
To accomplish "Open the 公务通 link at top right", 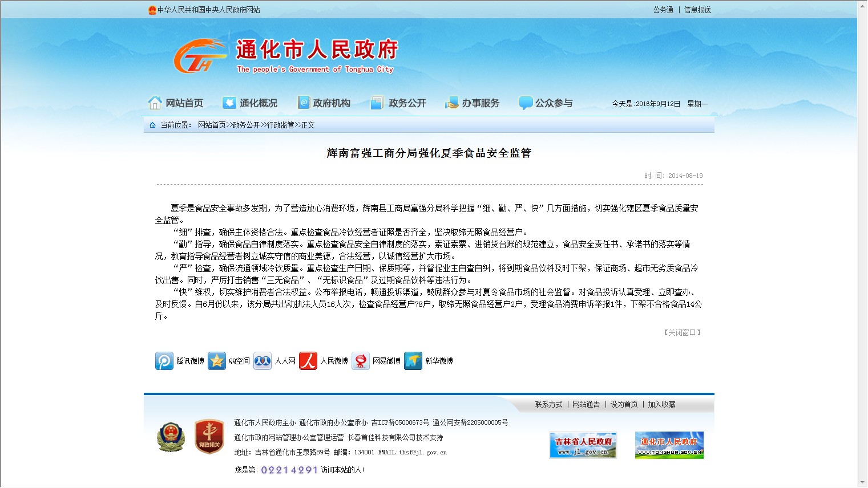I will 663,10.
